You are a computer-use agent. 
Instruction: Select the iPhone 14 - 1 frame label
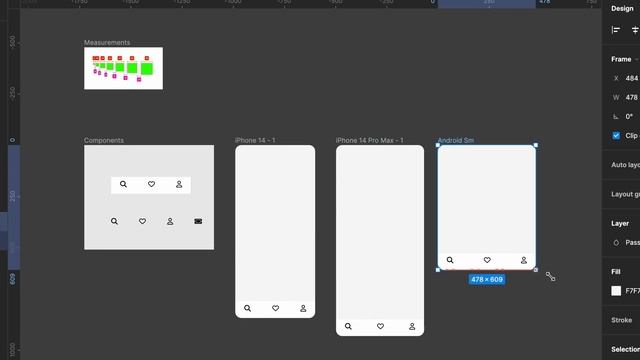[255, 140]
